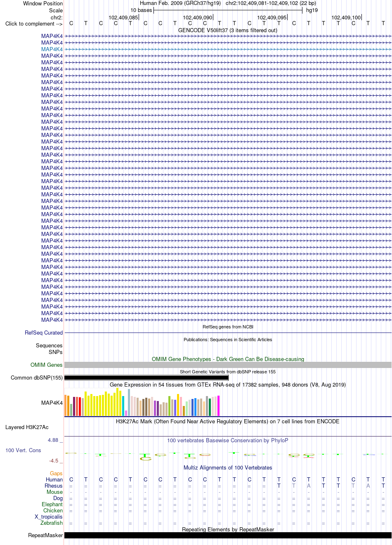Select the Chicken species row label
The image size is (392, 545).
click(53, 510)
